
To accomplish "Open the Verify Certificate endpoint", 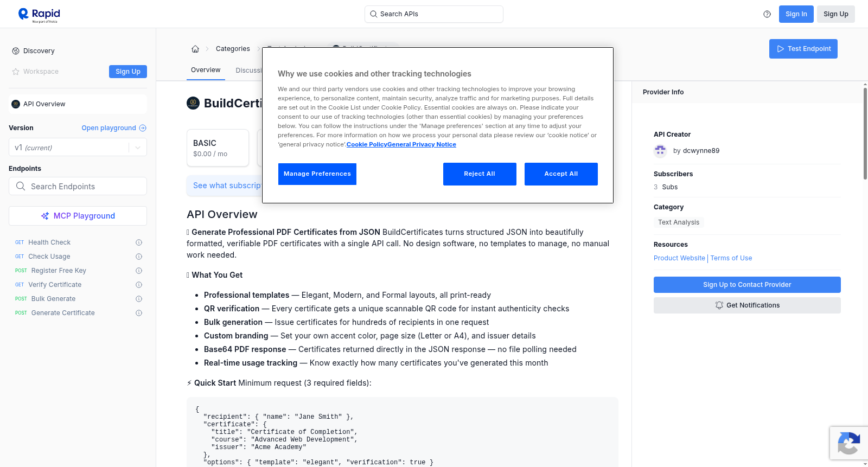I will coord(55,285).
